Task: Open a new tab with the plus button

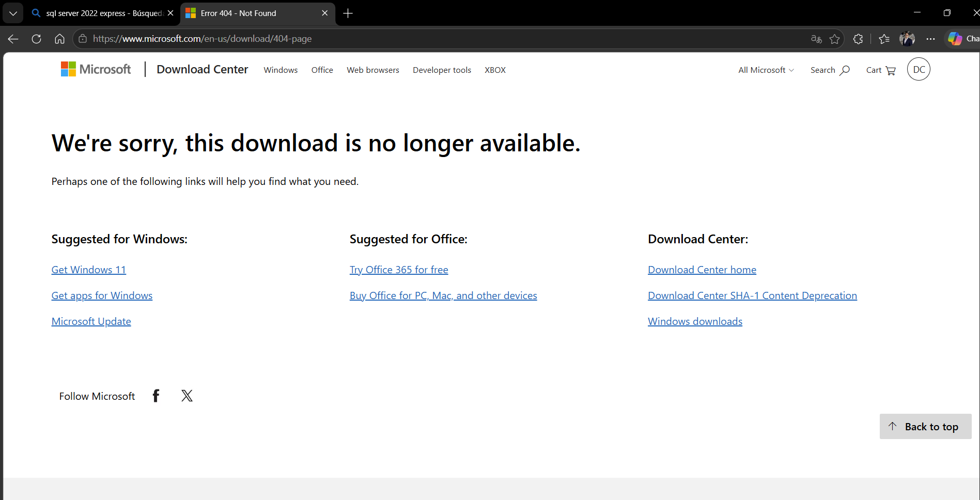Action: click(348, 13)
